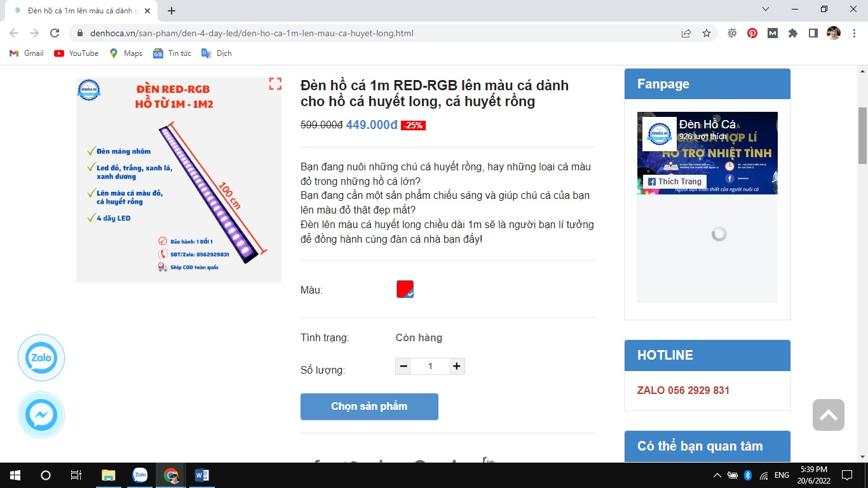Expand product image with fullscreen icon

pyautogui.click(x=275, y=84)
